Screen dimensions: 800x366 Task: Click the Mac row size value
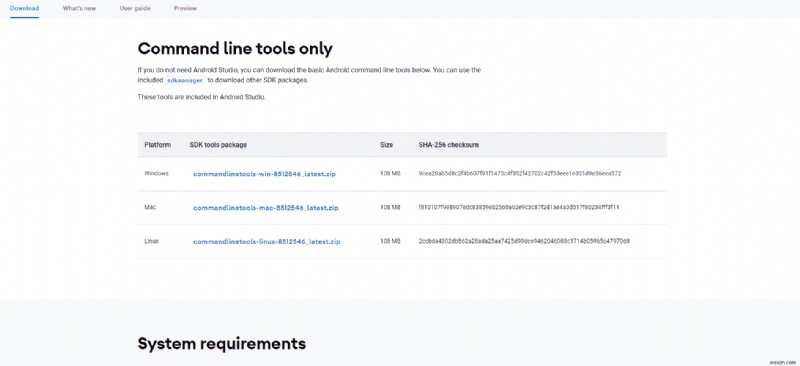click(x=390, y=207)
